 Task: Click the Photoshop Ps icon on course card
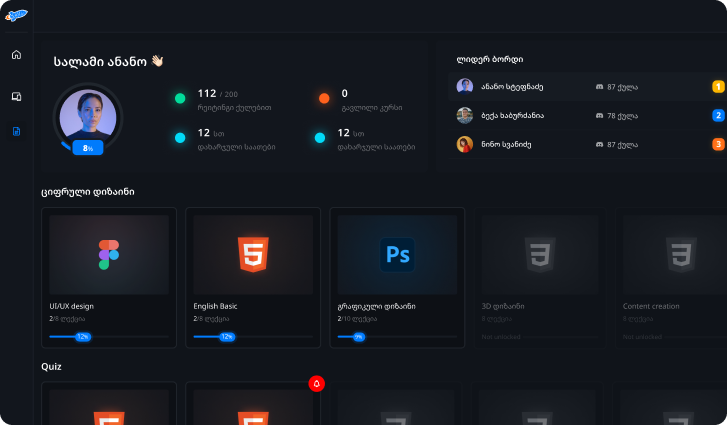[397, 255]
